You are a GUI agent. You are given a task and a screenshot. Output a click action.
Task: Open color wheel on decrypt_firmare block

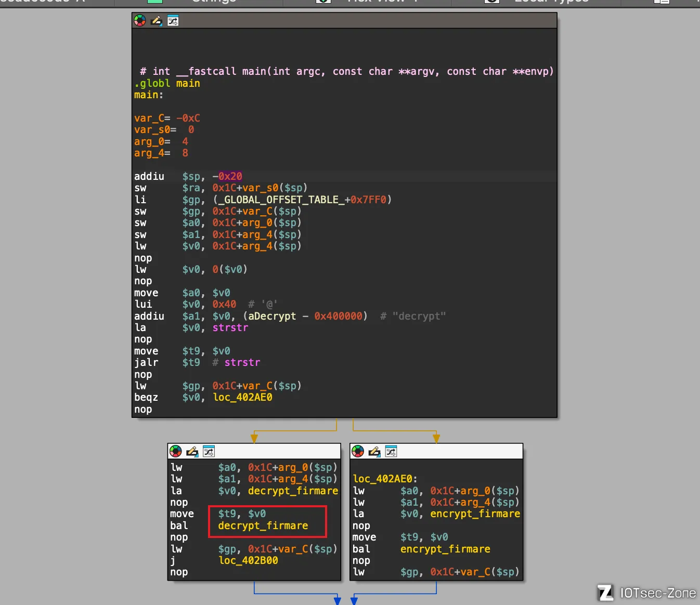(176, 451)
